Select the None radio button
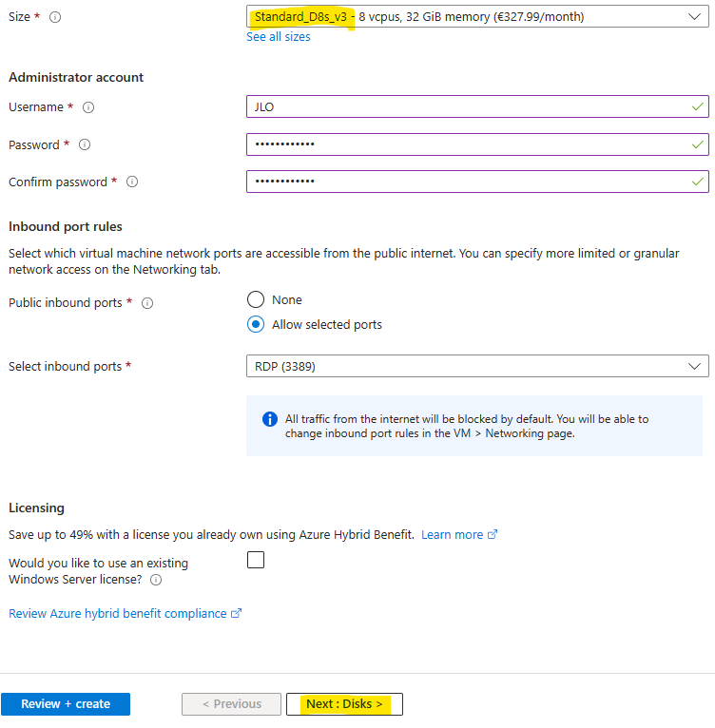Image resolution: width=715 pixels, height=728 pixels. click(256, 299)
